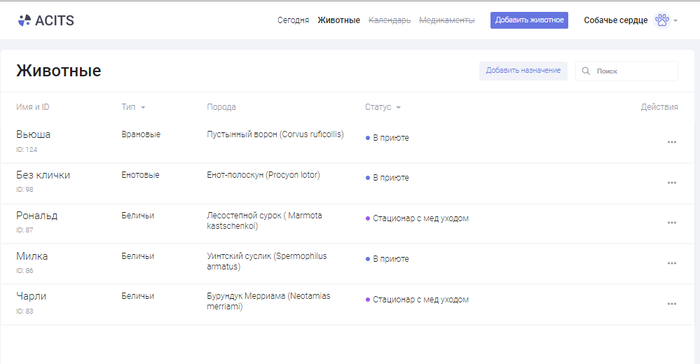Image resolution: width=700 pixels, height=364 pixels.
Task: Open three-dots menu for Милка
Action: point(672,263)
